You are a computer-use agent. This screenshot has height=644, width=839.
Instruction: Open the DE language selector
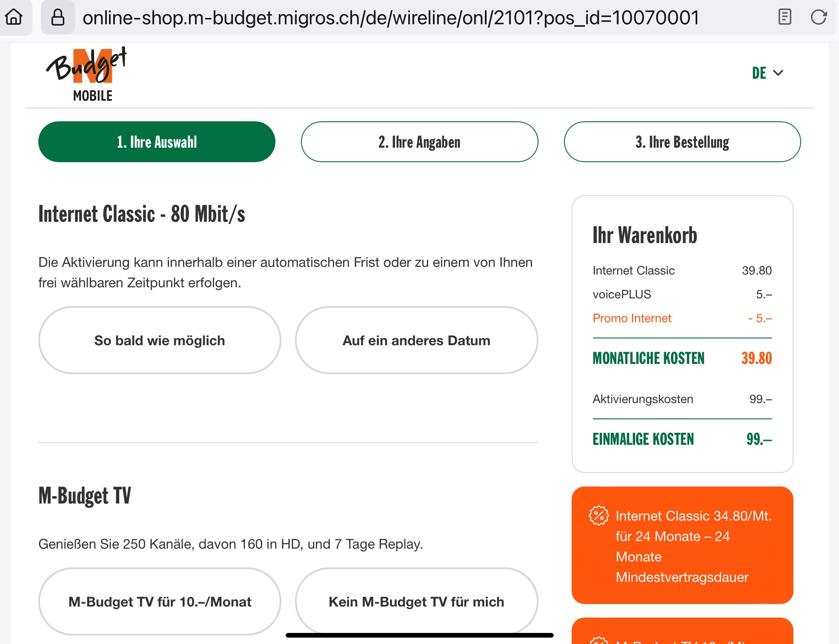[x=759, y=73]
